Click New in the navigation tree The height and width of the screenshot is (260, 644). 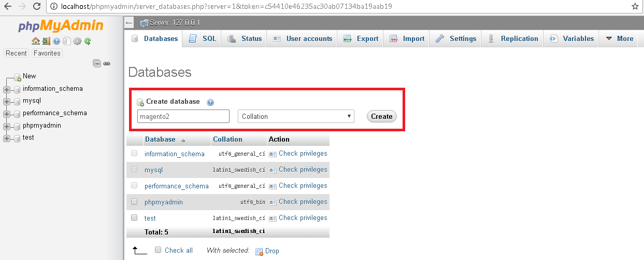point(30,76)
